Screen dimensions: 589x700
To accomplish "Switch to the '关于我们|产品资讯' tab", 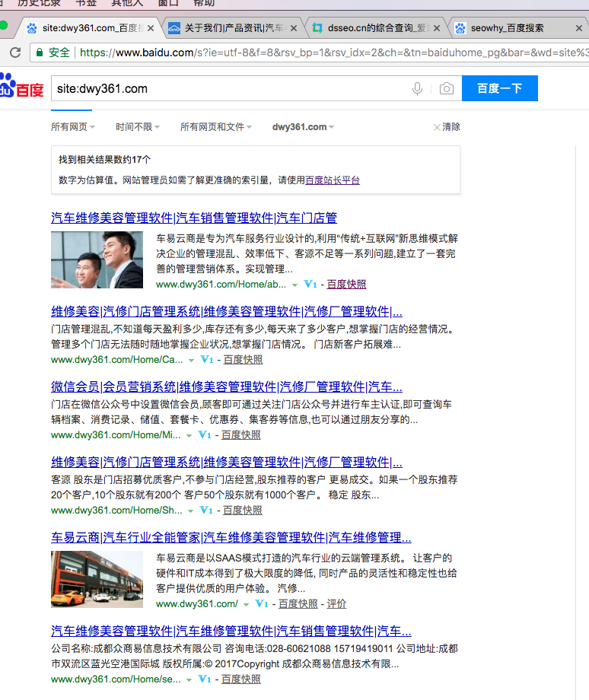I will 228,28.
